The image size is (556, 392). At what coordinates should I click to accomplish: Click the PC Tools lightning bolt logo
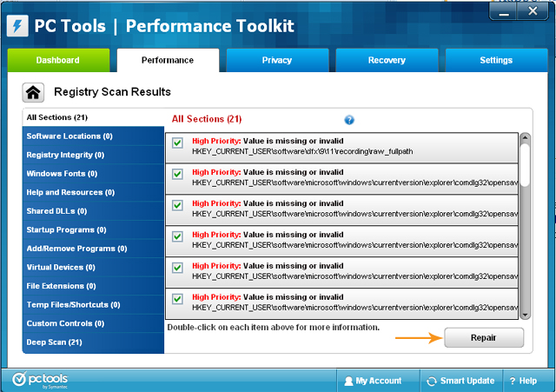point(17,24)
